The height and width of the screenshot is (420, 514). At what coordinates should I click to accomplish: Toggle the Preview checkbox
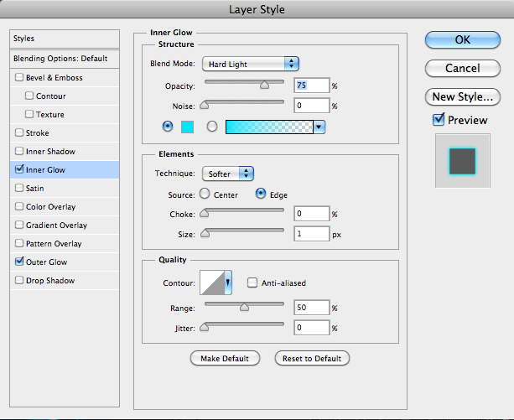click(439, 120)
